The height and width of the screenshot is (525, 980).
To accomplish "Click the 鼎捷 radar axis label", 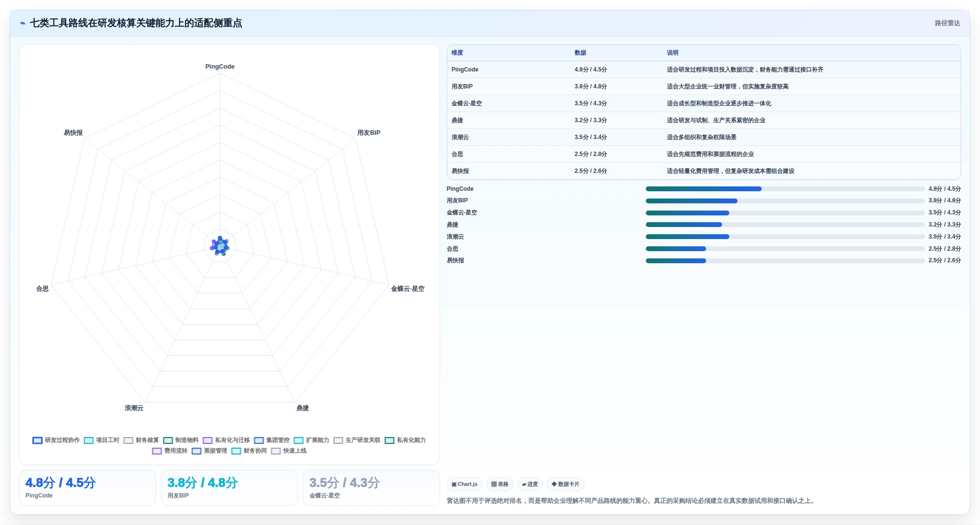I will pyautogui.click(x=303, y=408).
